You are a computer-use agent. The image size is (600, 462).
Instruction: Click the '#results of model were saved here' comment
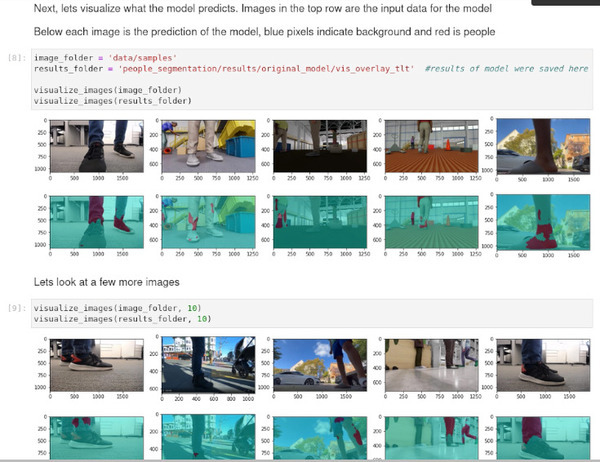tap(506, 68)
